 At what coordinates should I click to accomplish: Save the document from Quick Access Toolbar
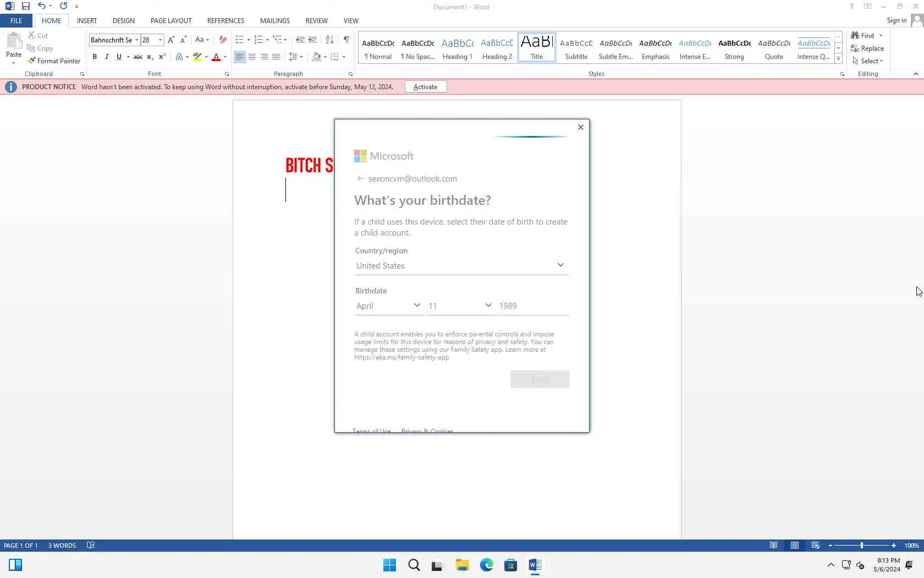point(25,6)
